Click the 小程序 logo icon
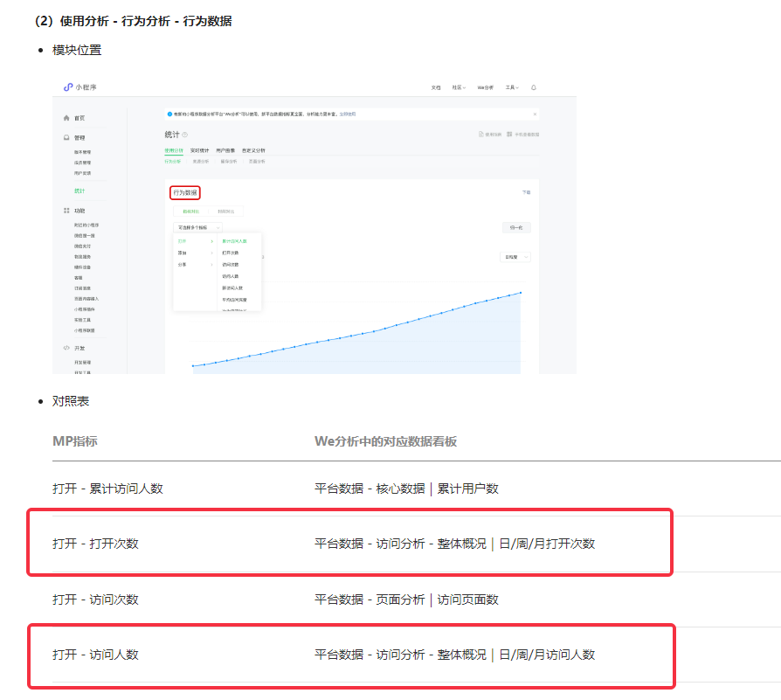Image resolution: width=781 pixels, height=700 pixels. click(68, 87)
